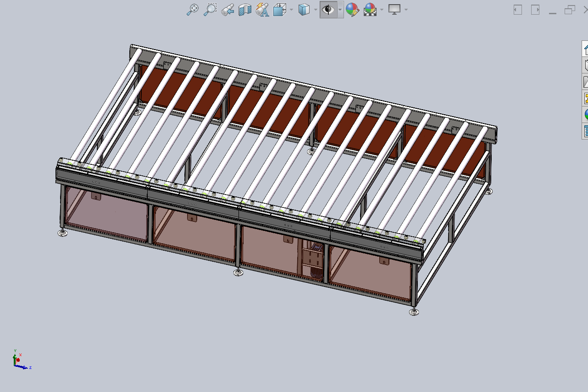
Task: Click the Display Style cube icon
Action: tap(304, 10)
